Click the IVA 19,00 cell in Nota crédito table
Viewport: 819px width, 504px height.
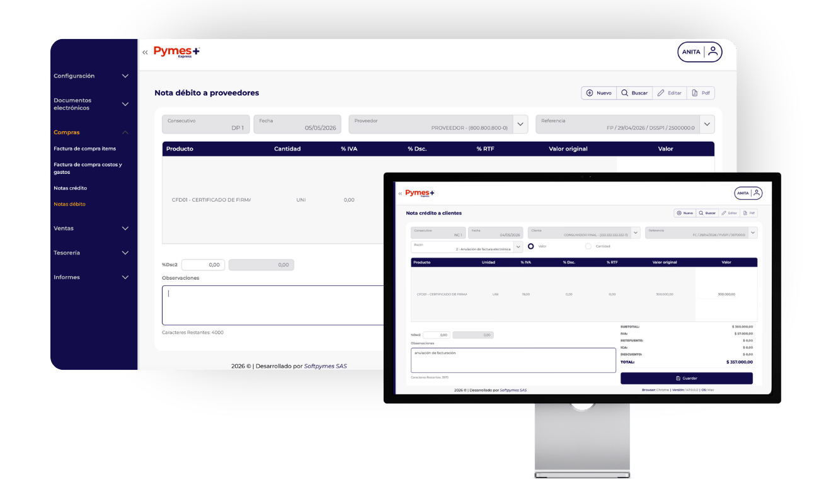[526, 294]
